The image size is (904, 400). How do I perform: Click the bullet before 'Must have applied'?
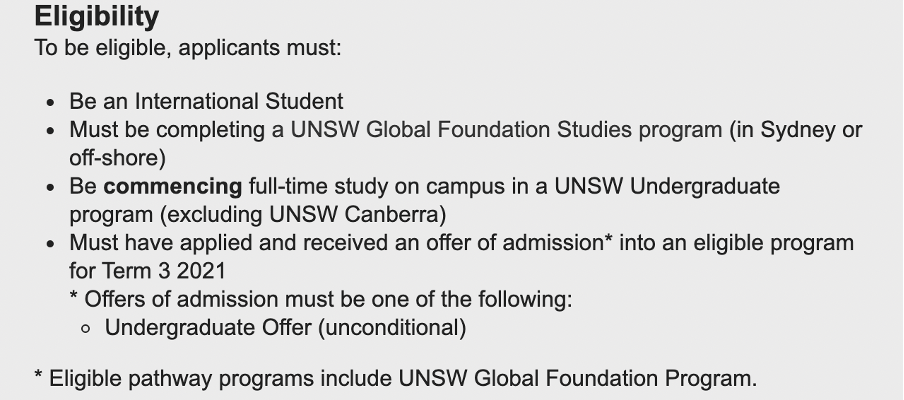click(x=52, y=244)
